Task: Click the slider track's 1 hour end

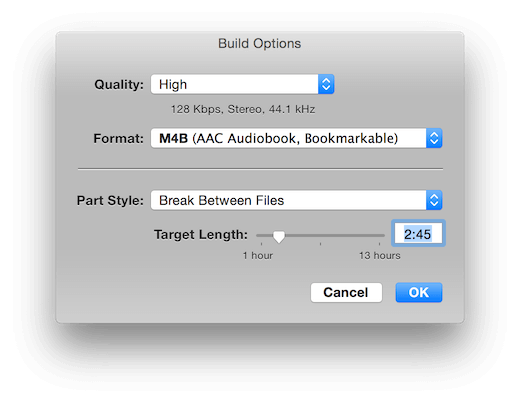Action: point(261,235)
